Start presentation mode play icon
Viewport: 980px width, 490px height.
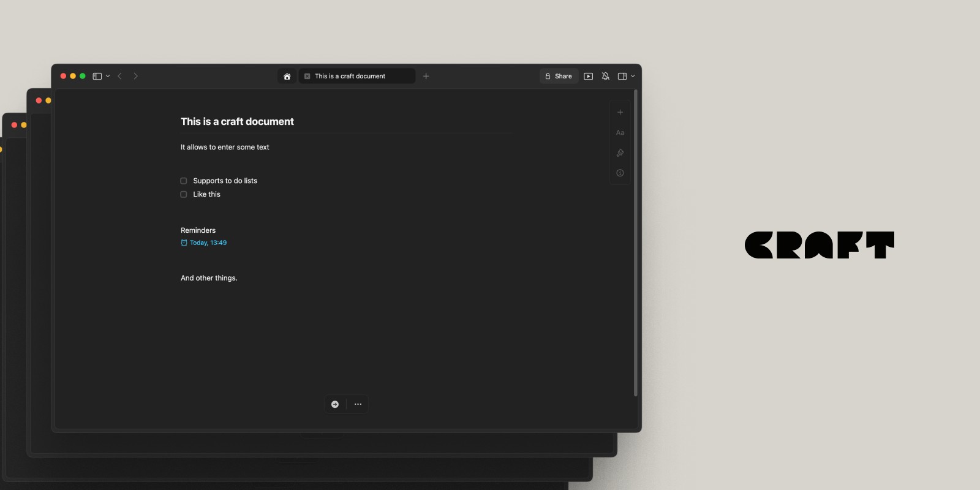(x=589, y=76)
